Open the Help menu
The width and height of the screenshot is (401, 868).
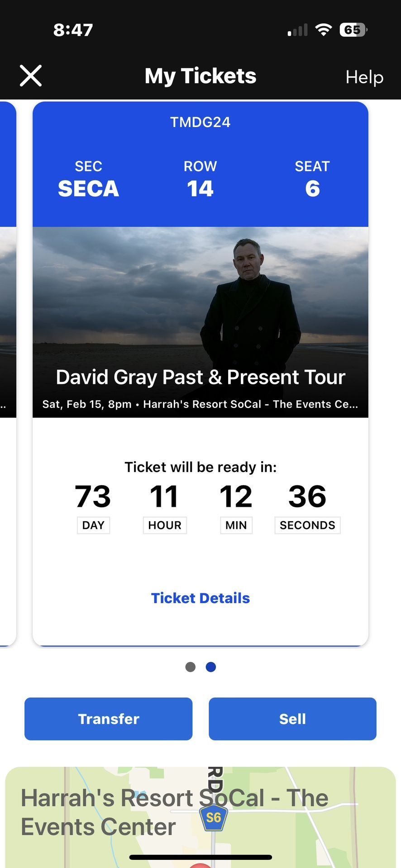pyautogui.click(x=363, y=77)
